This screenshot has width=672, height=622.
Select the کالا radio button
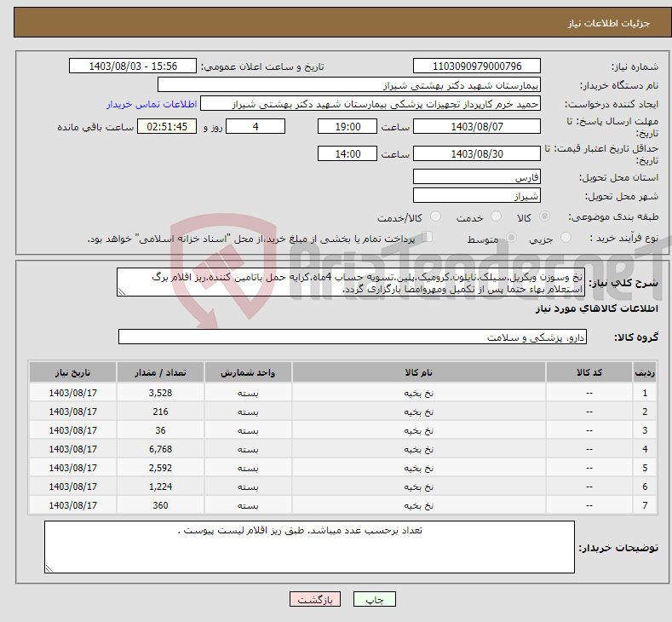coord(544,216)
